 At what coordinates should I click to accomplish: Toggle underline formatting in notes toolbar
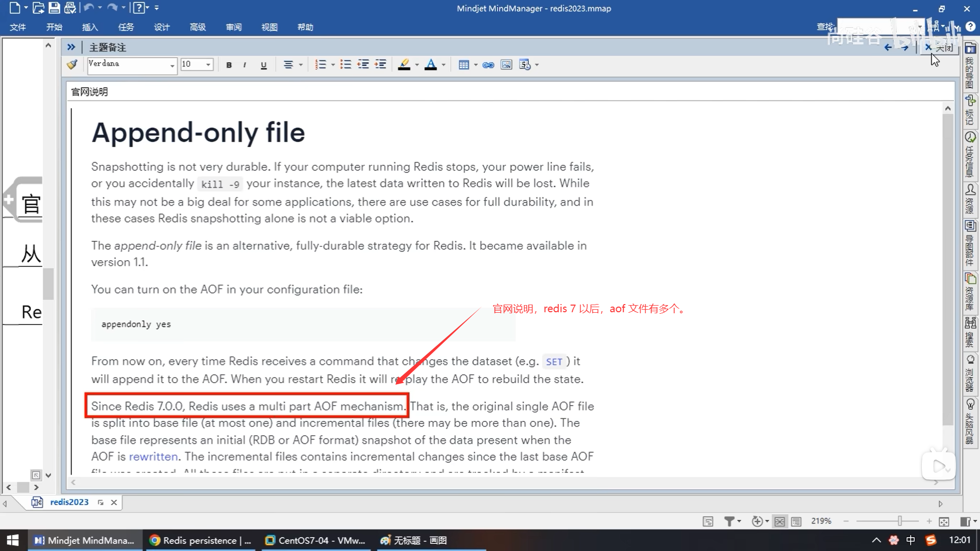click(x=263, y=65)
